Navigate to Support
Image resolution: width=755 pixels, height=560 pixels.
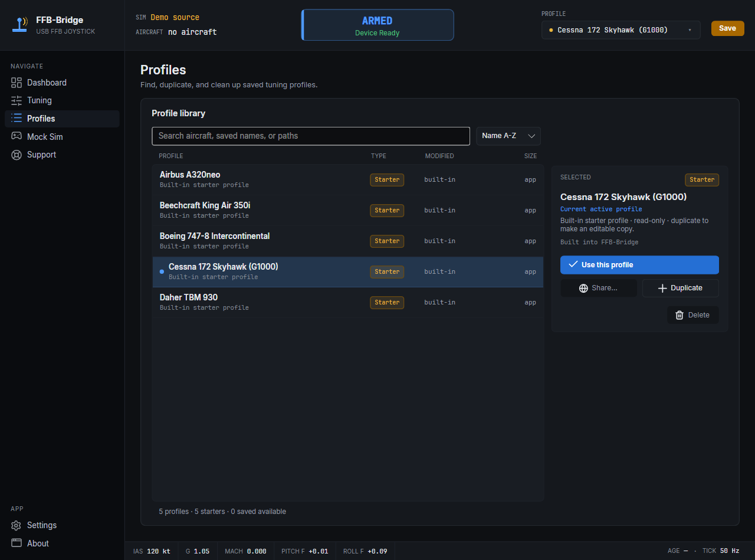coord(62,155)
